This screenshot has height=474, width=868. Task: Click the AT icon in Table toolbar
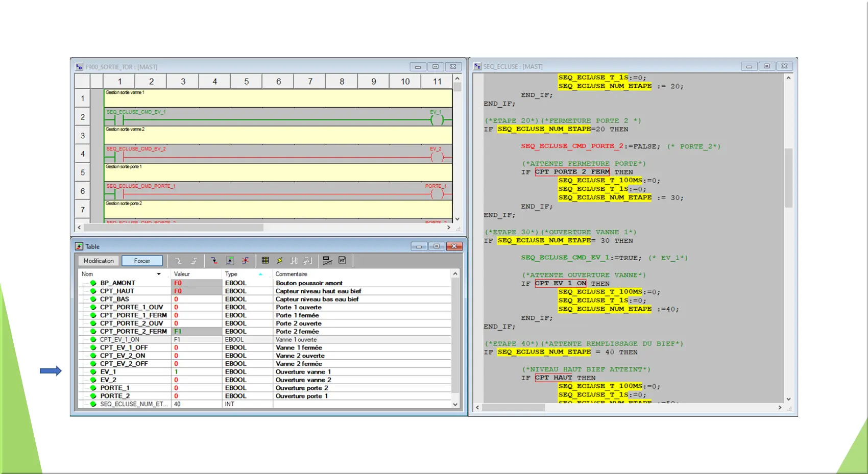[x=343, y=260]
